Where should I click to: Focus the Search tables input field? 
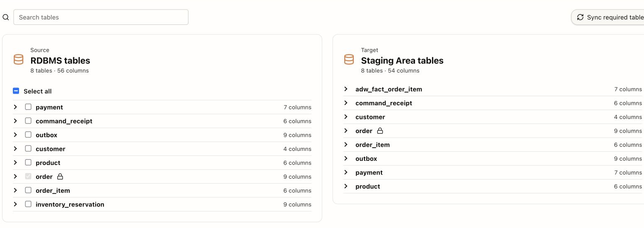click(101, 17)
